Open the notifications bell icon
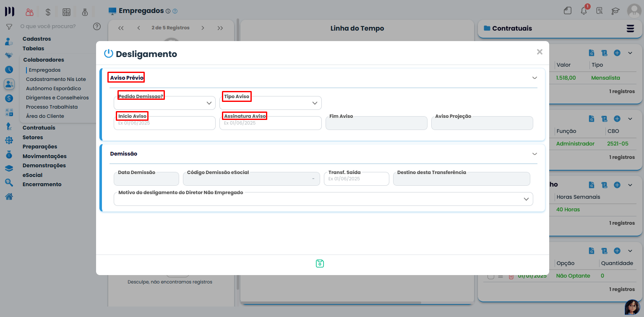The height and width of the screenshot is (317, 644). [584, 11]
